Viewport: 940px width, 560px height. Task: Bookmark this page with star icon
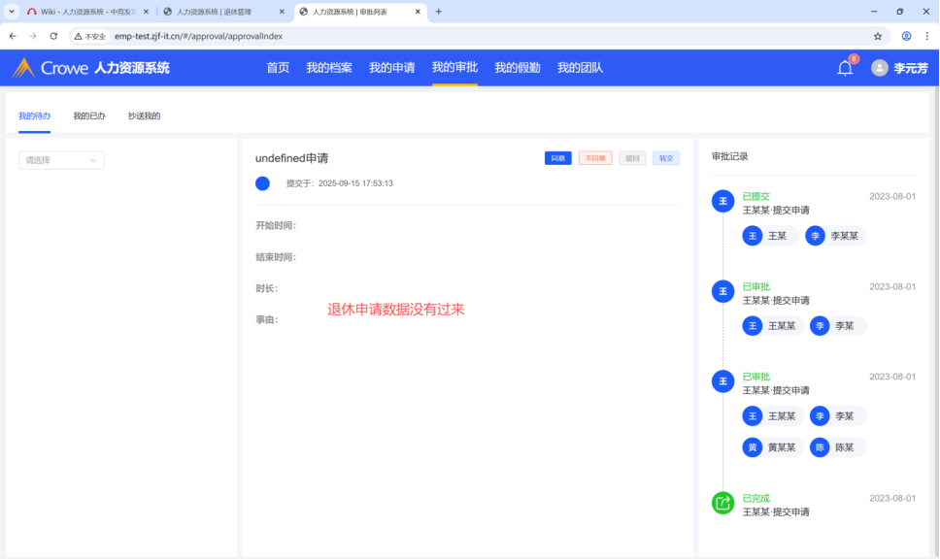point(878,36)
